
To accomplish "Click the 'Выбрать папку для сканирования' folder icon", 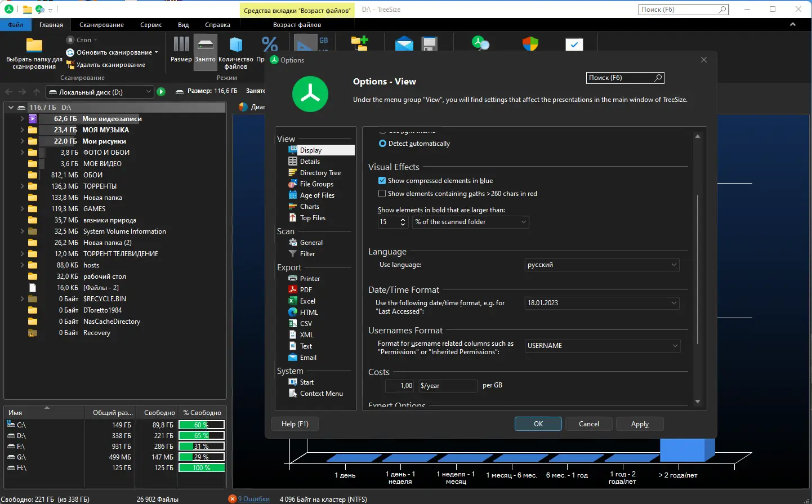I will coord(34,45).
